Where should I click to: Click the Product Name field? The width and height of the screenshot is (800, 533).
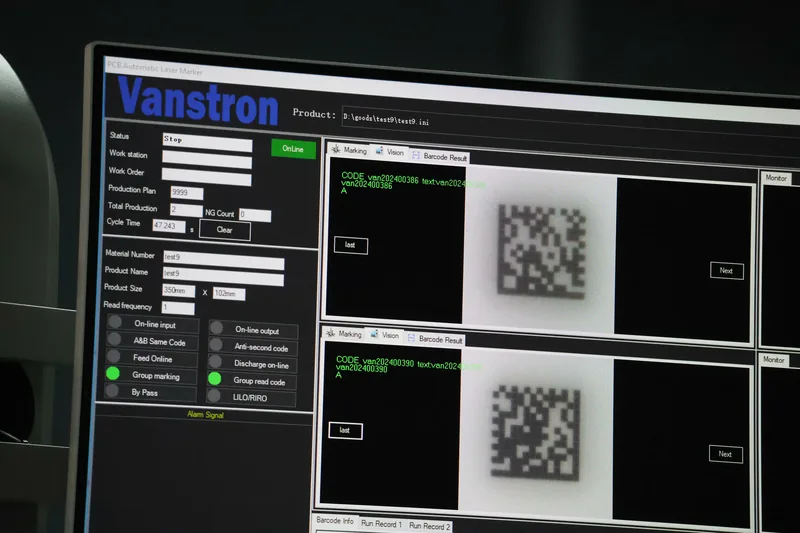click(x=223, y=276)
